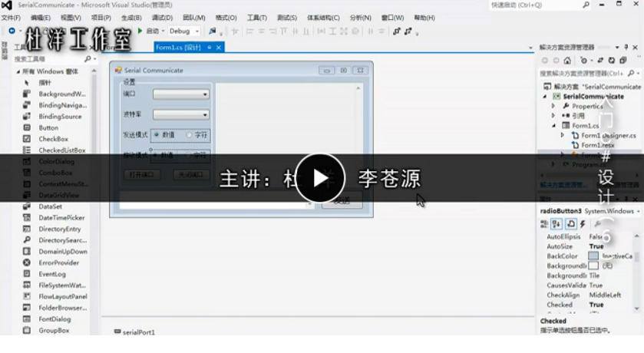The width and height of the screenshot is (644, 353).
Task: Switch to the Form1.cs [设计] tab
Action: pyautogui.click(x=178, y=48)
